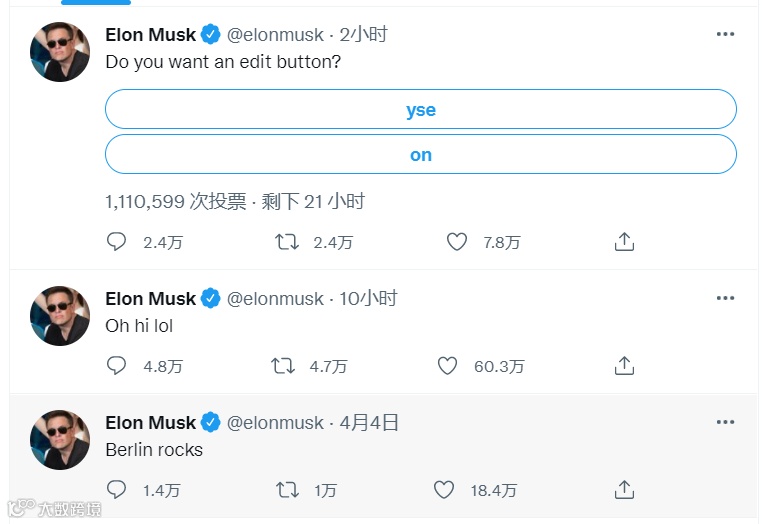Open more options on "Oh hi lol" tweet
The width and height of the screenshot is (770, 524).
[x=725, y=298]
